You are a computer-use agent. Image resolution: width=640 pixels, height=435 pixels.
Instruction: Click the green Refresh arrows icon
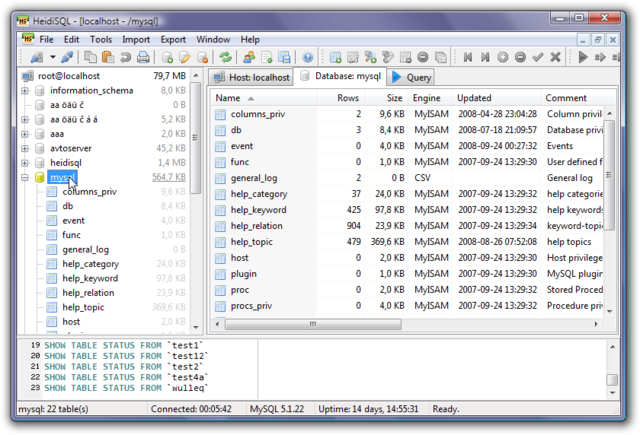[225, 57]
